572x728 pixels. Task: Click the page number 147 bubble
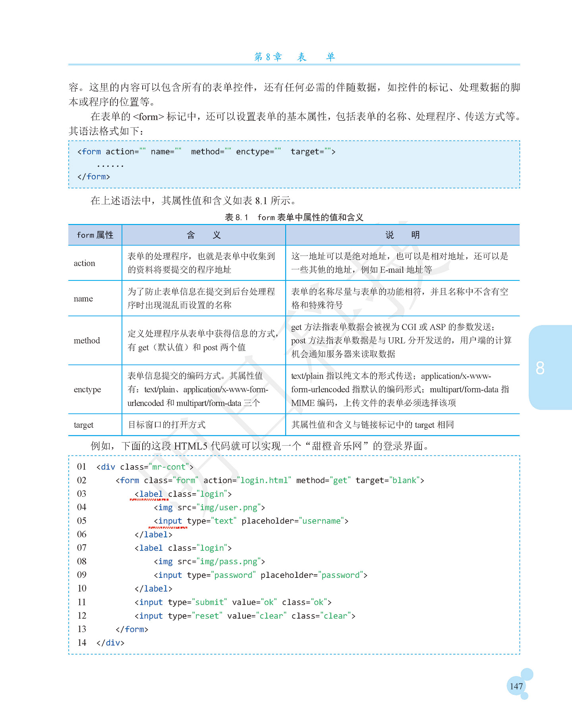pyautogui.click(x=516, y=686)
